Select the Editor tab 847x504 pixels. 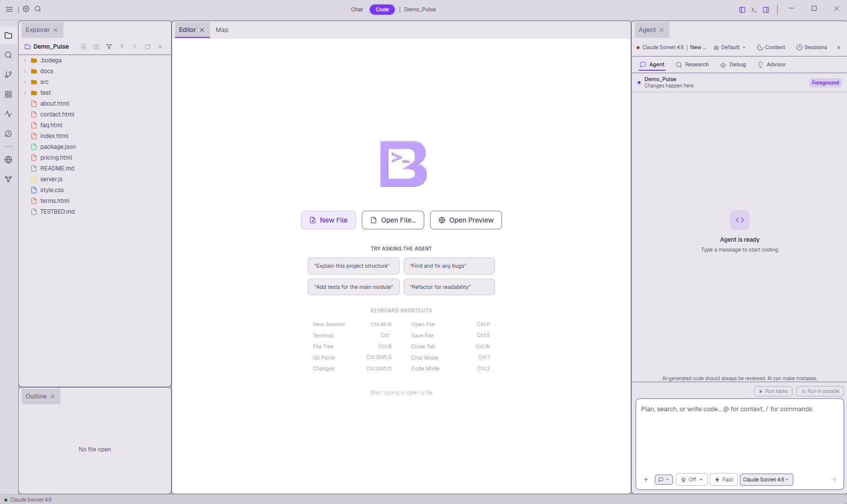[187, 30]
